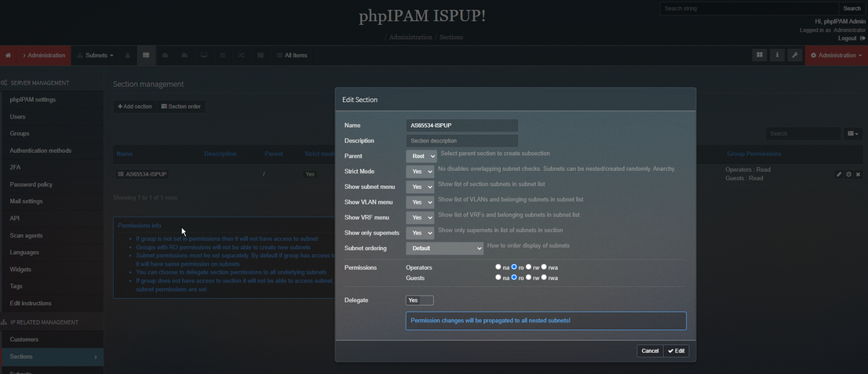The height and width of the screenshot is (374, 868).
Task: Click the table Search field
Action: pos(803,133)
